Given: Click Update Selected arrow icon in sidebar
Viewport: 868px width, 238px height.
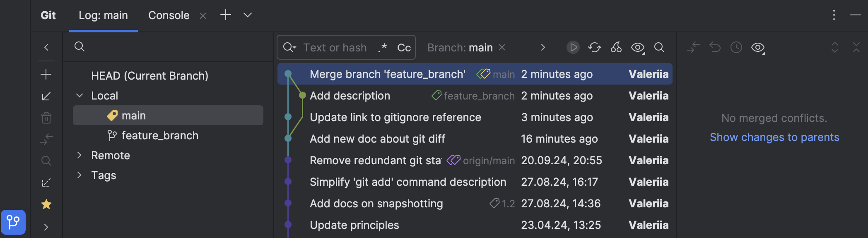Looking at the screenshot, I should pos(46,96).
